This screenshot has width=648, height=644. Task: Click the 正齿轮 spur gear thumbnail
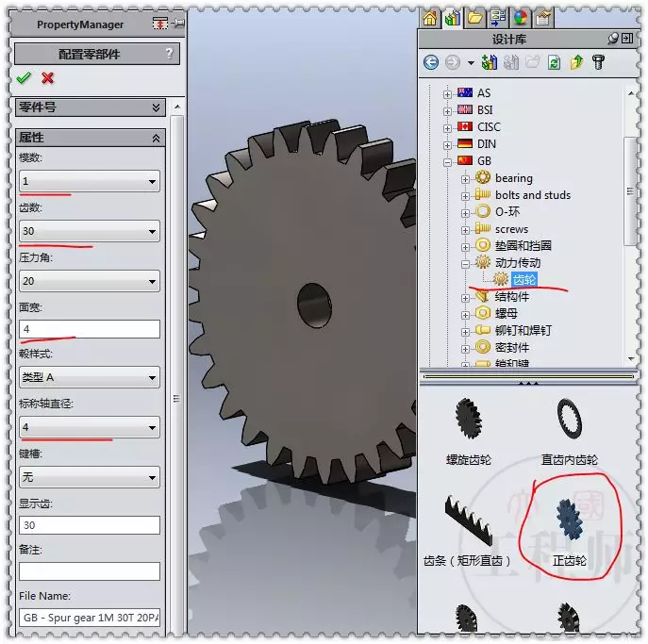(x=570, y=520)
